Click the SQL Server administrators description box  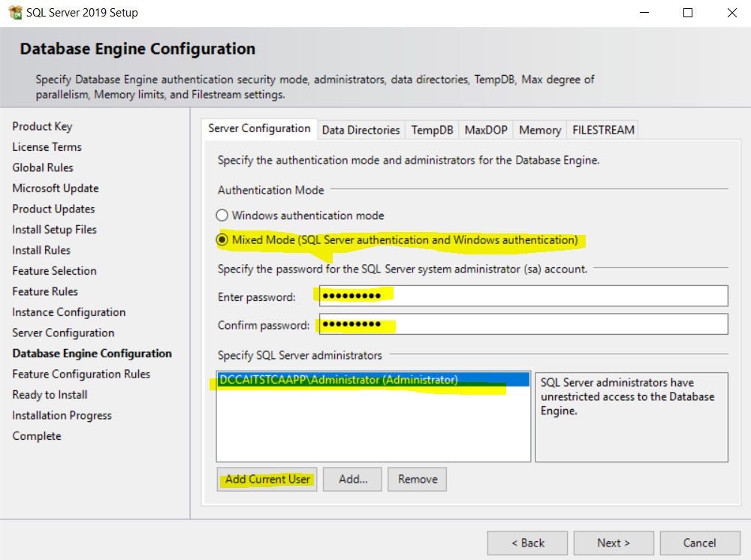pyautogui.click(x=632, y=417)
